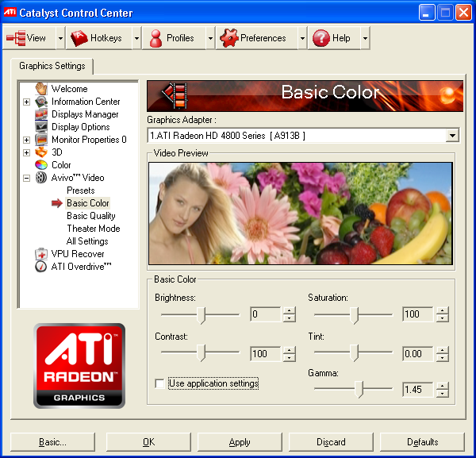Click the View toolbar icon
The image size is (476, 458).
(16, 38)
